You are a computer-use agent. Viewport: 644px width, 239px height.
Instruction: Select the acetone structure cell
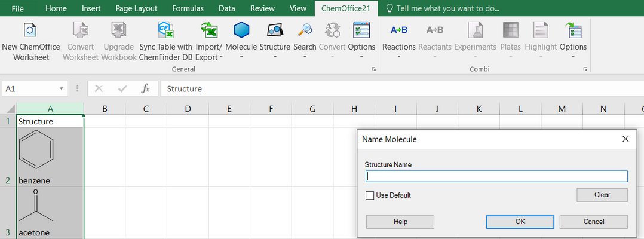click(x=50, y=212)
